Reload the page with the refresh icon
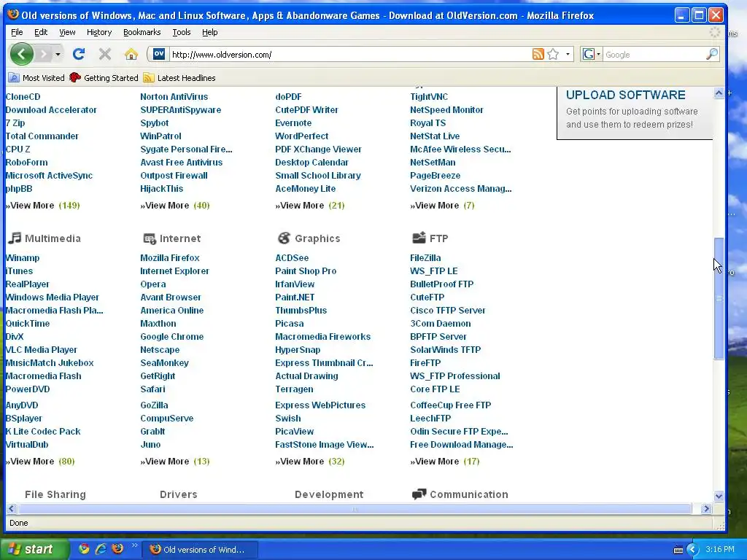The height and width of the screenshot is (560, 747). 79,54
